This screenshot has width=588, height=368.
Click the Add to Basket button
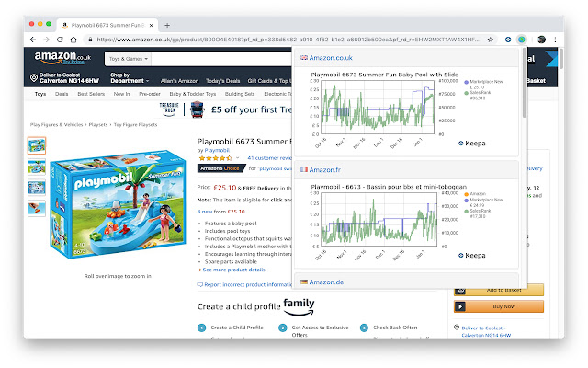[x=499, y=290]
